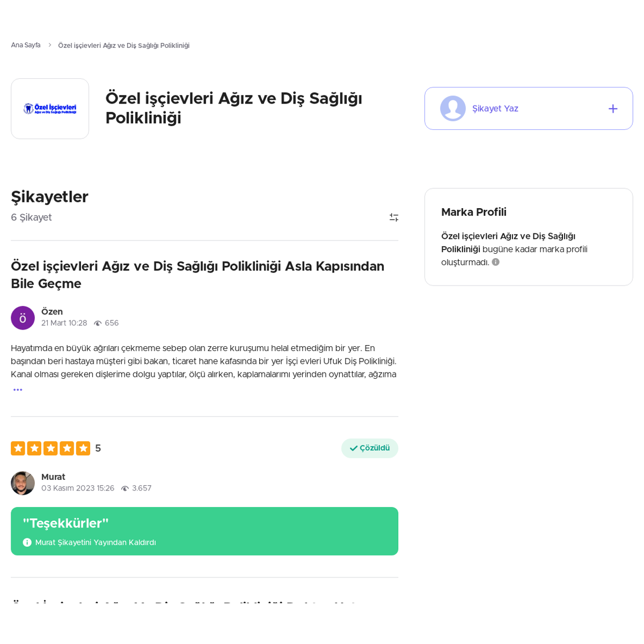Click Murat's profile photo

[23, 483]
